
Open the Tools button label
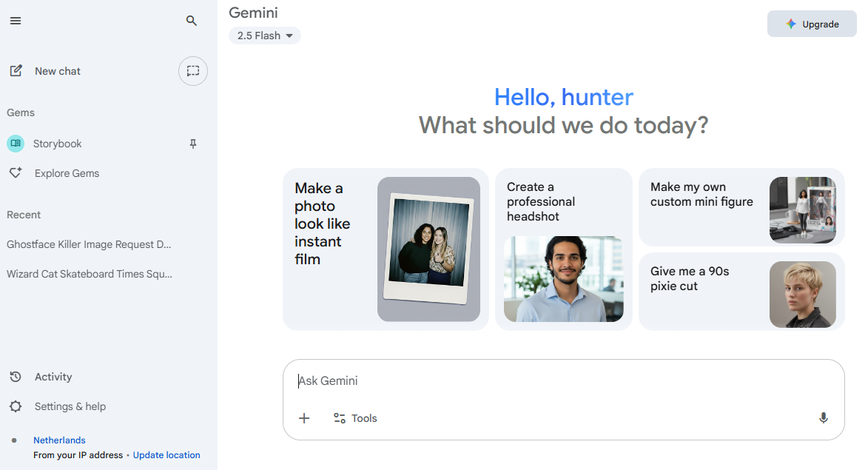(363, 418)
